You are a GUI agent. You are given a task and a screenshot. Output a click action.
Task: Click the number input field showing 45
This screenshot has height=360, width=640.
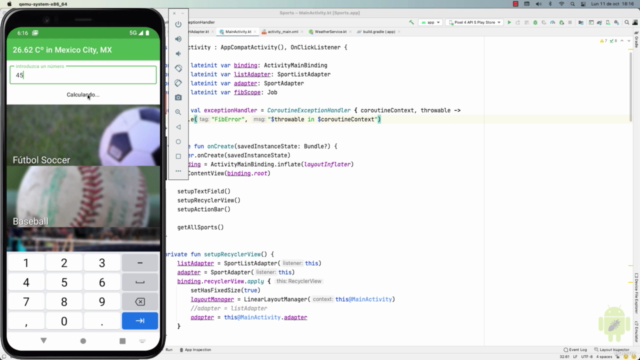[x=83, y=75]
